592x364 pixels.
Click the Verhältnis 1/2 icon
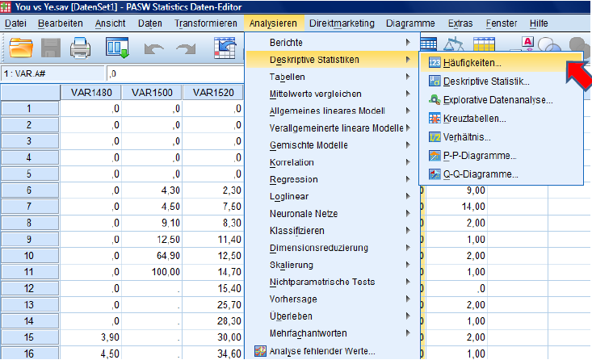tap(435, 137)
